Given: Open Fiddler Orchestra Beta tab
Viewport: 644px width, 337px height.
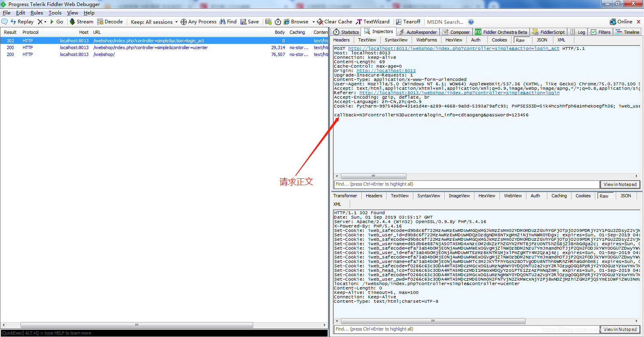Looking at the screenshot, I should 501,32.
